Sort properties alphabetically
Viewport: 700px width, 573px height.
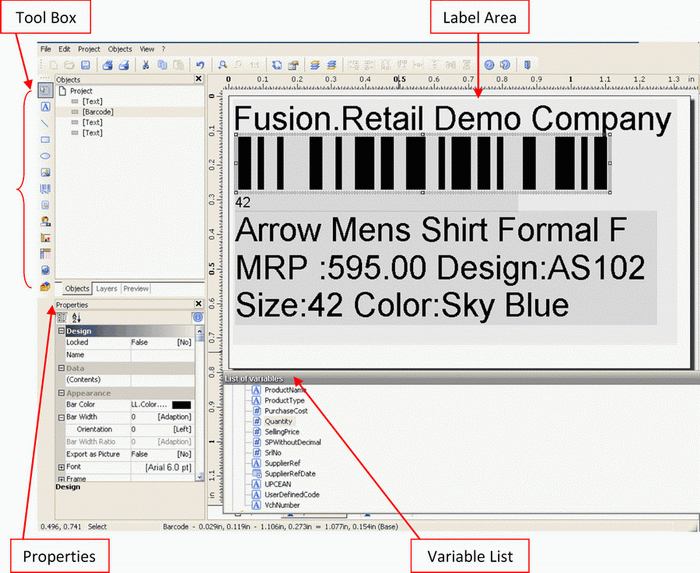[76, 317]
